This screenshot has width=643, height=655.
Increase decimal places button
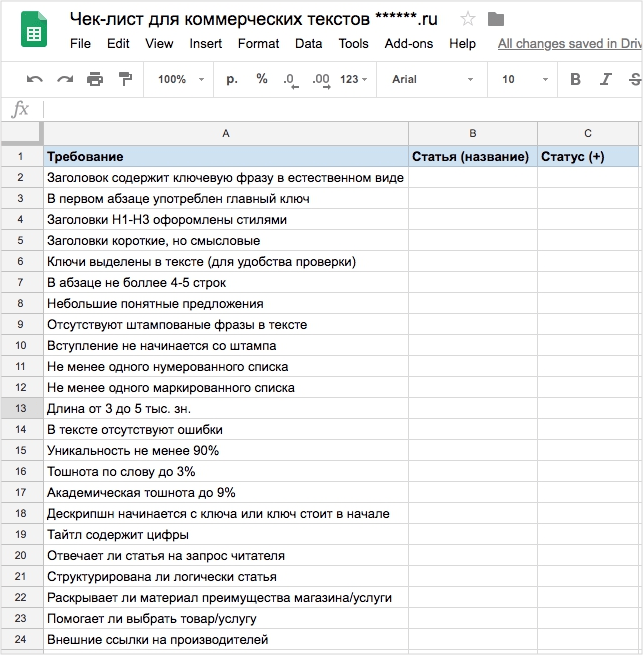tap(320, 79)
